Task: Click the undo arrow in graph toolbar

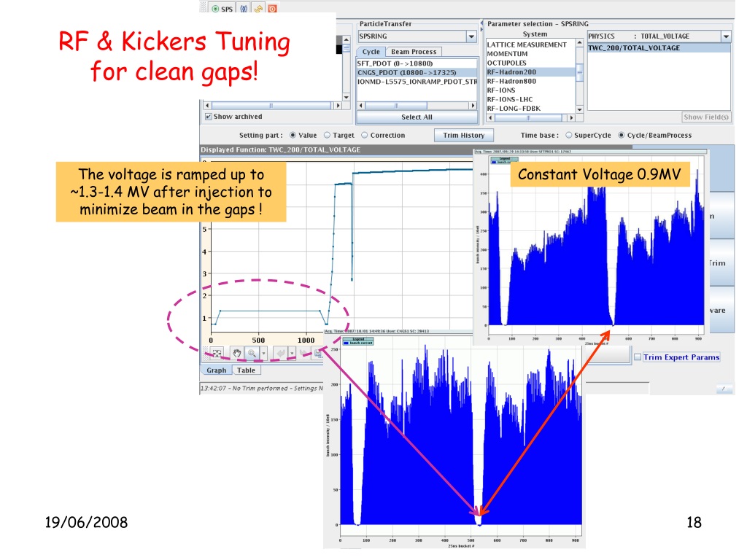Action: [281, 354]
